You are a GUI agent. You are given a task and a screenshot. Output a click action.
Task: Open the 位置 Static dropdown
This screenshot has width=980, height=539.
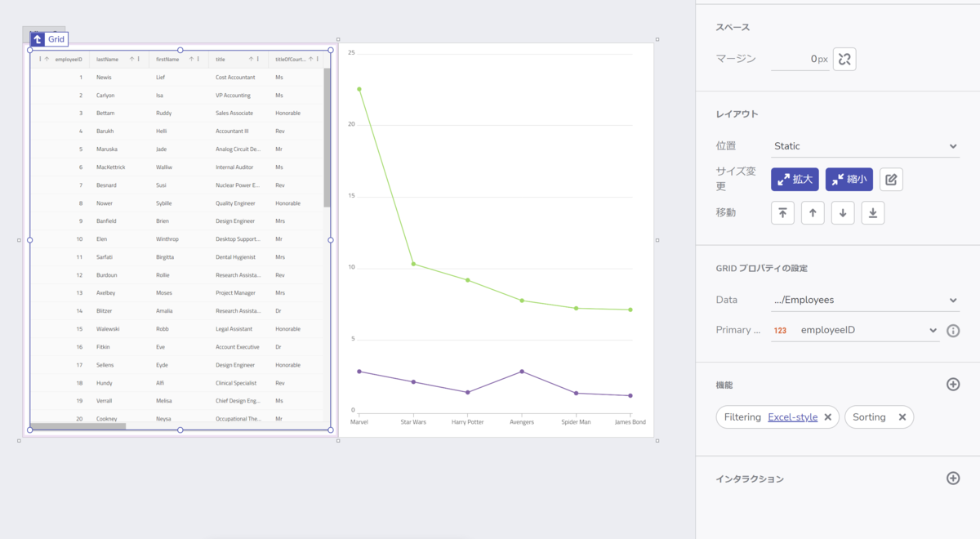click(952, 145)
